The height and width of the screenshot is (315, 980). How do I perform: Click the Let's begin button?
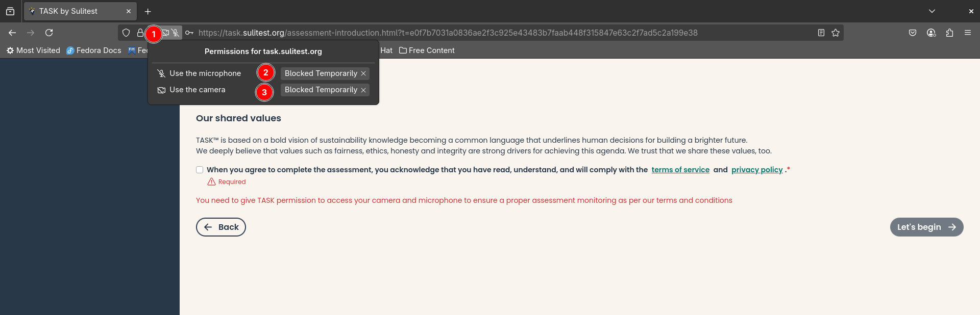[926, 227]
